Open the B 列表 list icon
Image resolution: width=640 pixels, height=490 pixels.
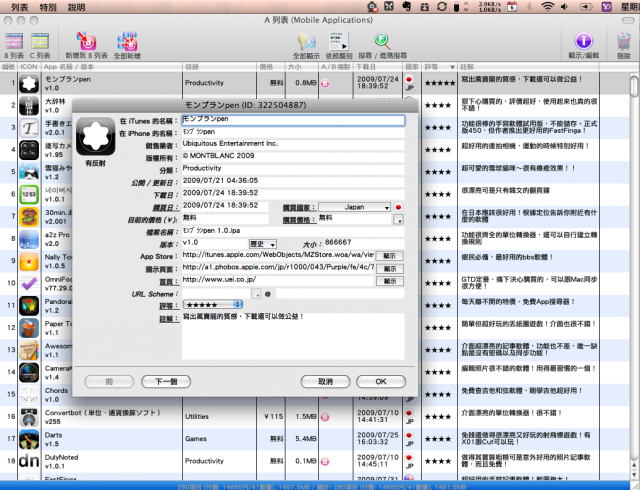pyautogui.click(x=14, y=41)
